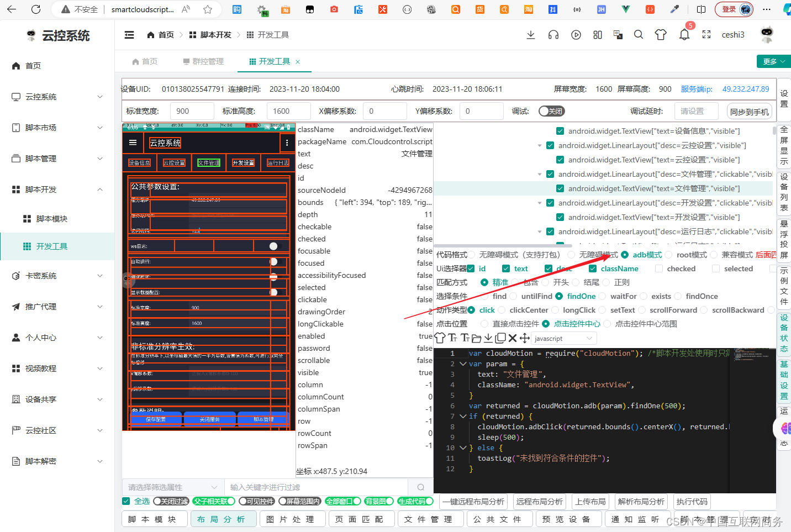The image size is (791, 532).
Task: Click the 一键远程布局分析 button
Action: (473, 502)
